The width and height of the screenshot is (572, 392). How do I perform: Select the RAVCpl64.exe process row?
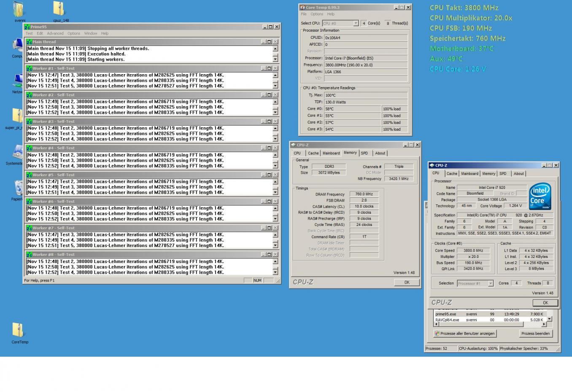(x=490, y=320)
